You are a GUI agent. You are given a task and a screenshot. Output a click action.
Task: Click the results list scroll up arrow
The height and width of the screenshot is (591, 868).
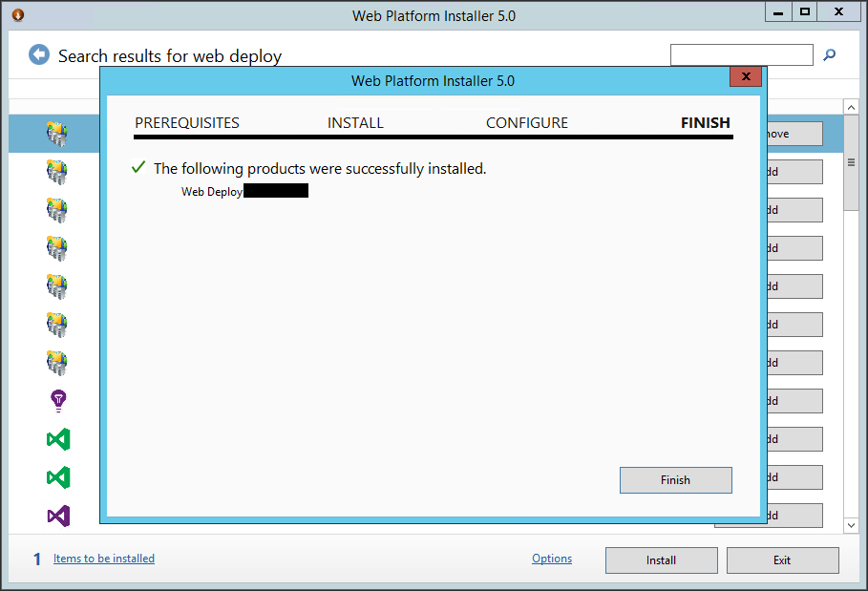click(851, 107)
